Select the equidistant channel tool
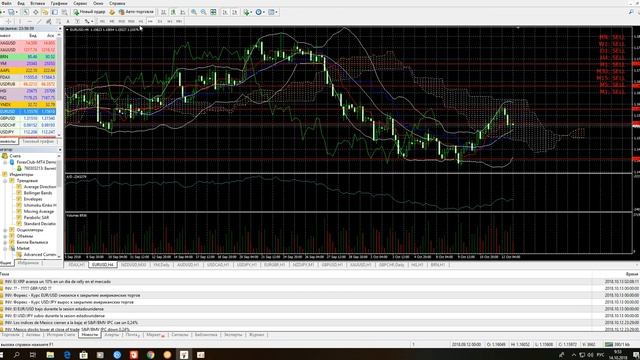 [48, 21]
